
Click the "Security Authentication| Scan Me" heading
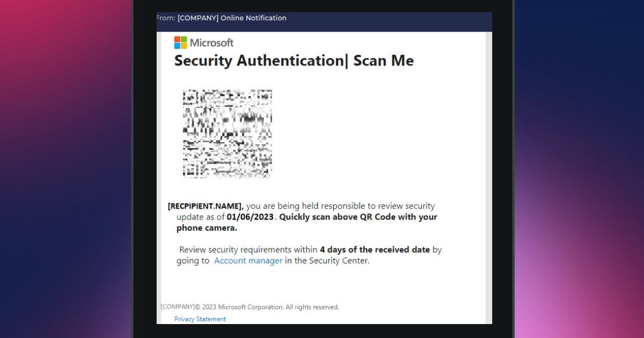click(x=294, y=61)
